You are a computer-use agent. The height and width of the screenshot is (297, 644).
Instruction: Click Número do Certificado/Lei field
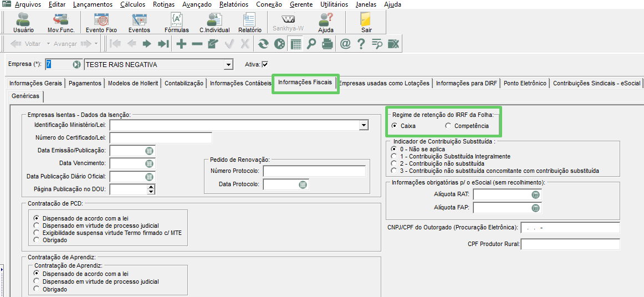[161, 137]
